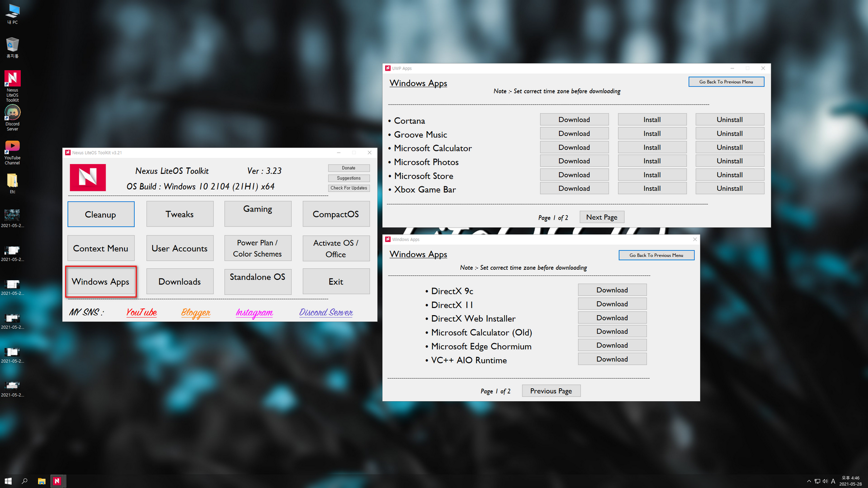Image resolution: width=868 pixels, height=488 pixels.
Task: Click the Exit button in toolkit
Action: point(336,281)
